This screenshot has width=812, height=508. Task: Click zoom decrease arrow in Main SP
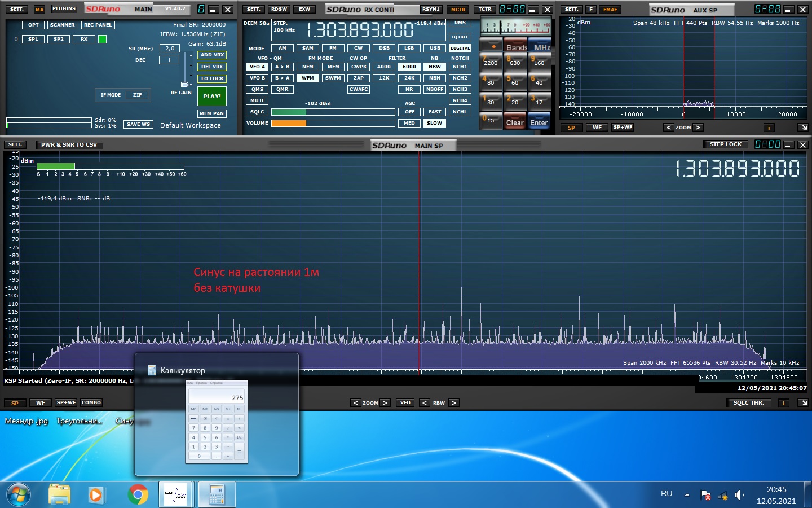point(355,403)
